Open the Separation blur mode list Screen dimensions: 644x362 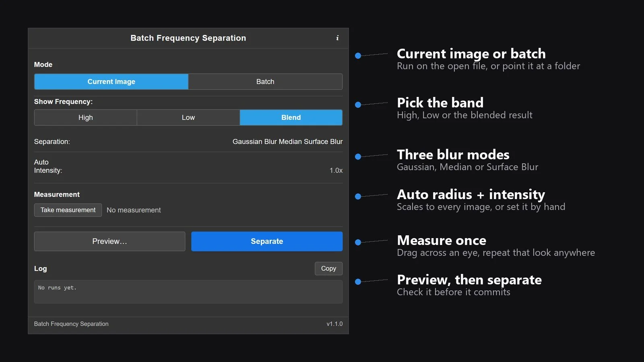tap(287, 142)
